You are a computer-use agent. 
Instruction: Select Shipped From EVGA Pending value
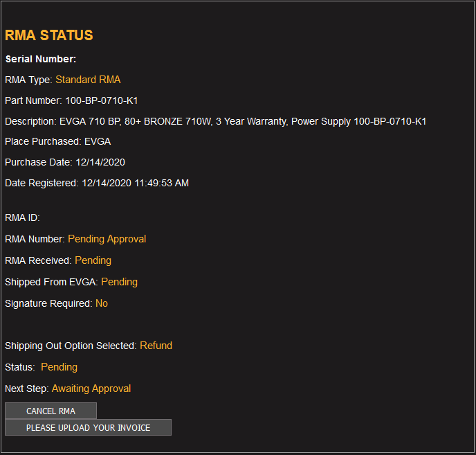pos(119,282)
